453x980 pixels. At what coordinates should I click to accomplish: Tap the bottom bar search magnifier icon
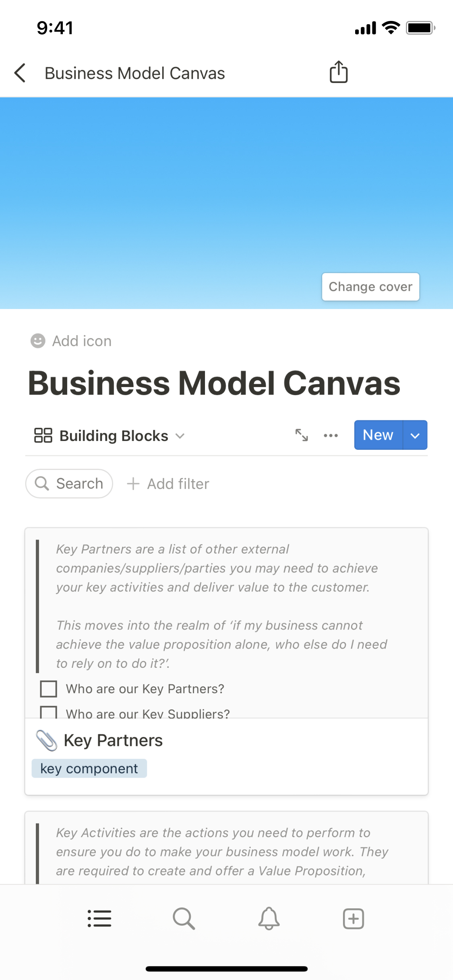coord(184,918)
